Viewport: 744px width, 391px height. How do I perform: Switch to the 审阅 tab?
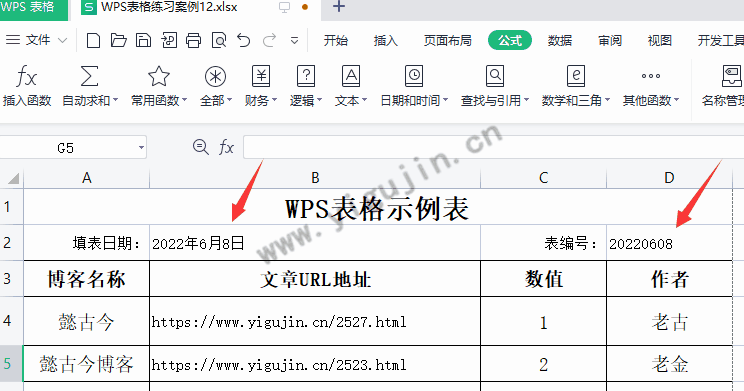(610, 41)
